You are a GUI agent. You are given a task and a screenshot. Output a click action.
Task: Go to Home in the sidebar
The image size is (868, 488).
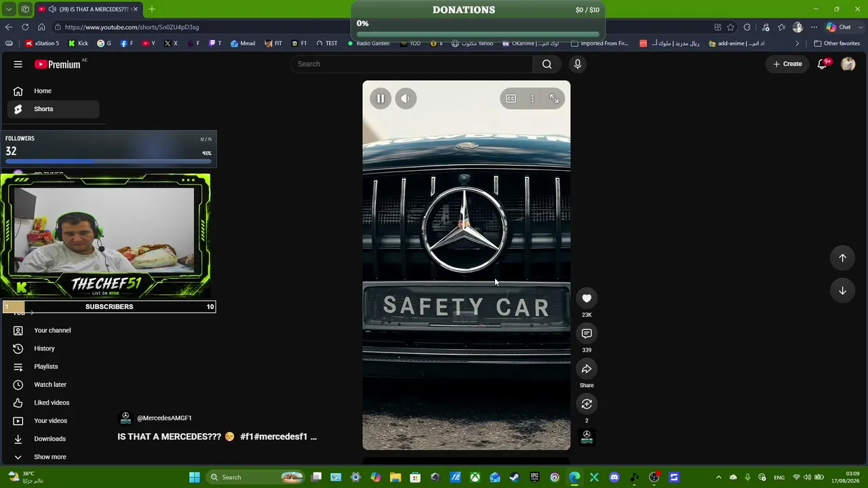(x=53, y=91)
